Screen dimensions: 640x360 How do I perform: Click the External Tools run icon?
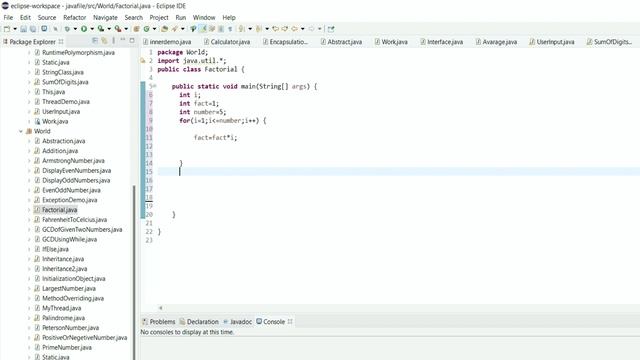(118, 29)
